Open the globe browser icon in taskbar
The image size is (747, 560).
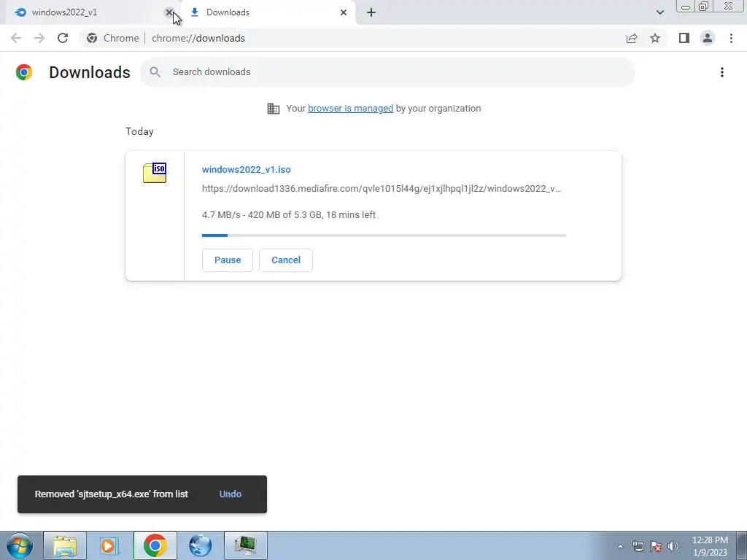pos(200,545)
